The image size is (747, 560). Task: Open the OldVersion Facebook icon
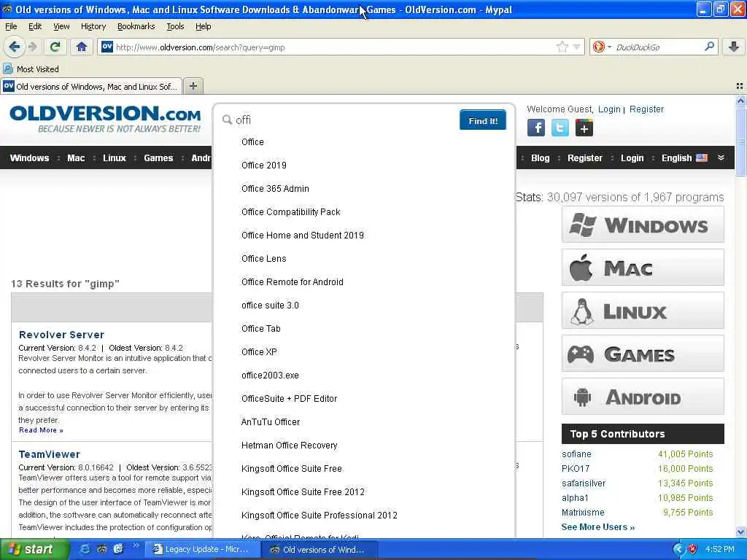(536, 128)
